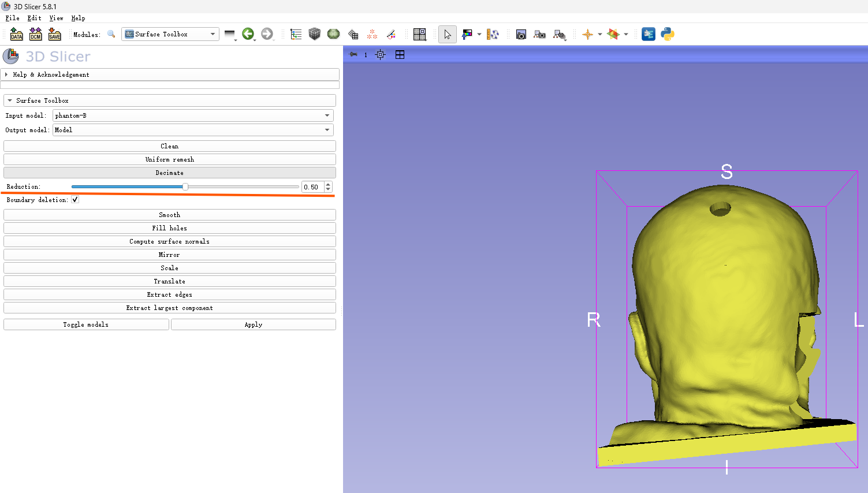Increase Reduction value with up spinner arrow
The width and height of the screenshot is (868, 493).
pos(328,184)
